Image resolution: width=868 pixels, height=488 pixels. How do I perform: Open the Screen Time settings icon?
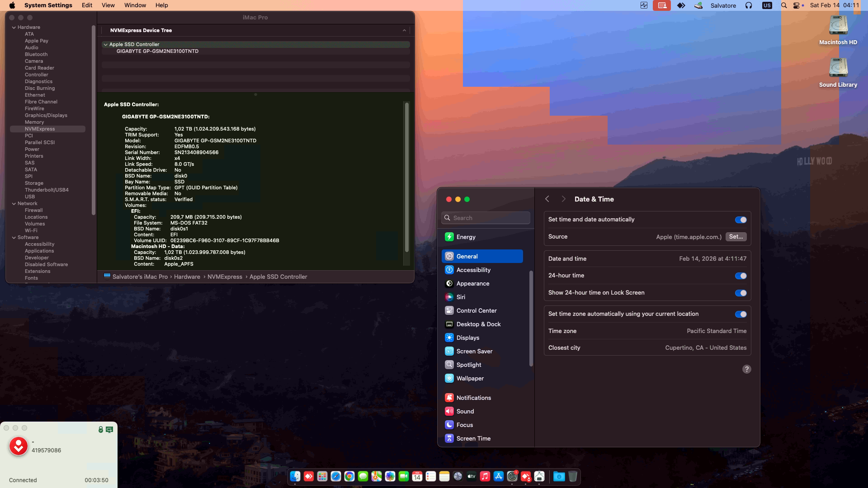click(x=449, y=438)
